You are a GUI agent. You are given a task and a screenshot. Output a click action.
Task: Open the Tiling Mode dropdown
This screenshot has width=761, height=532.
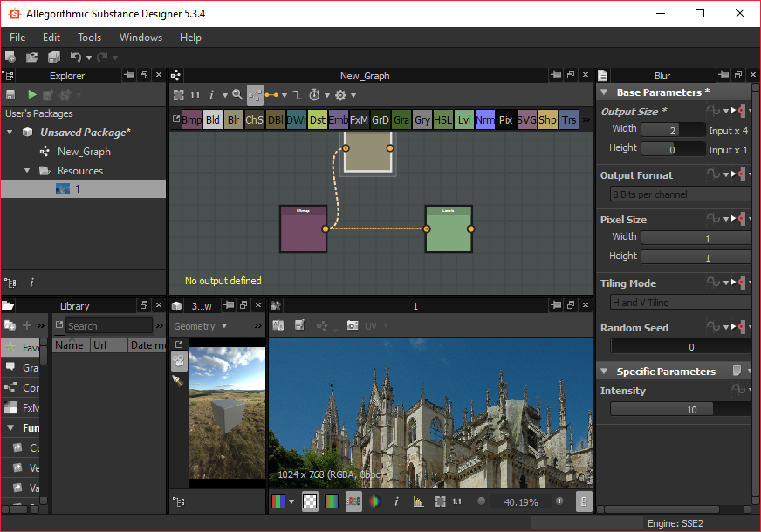(680, 302)
